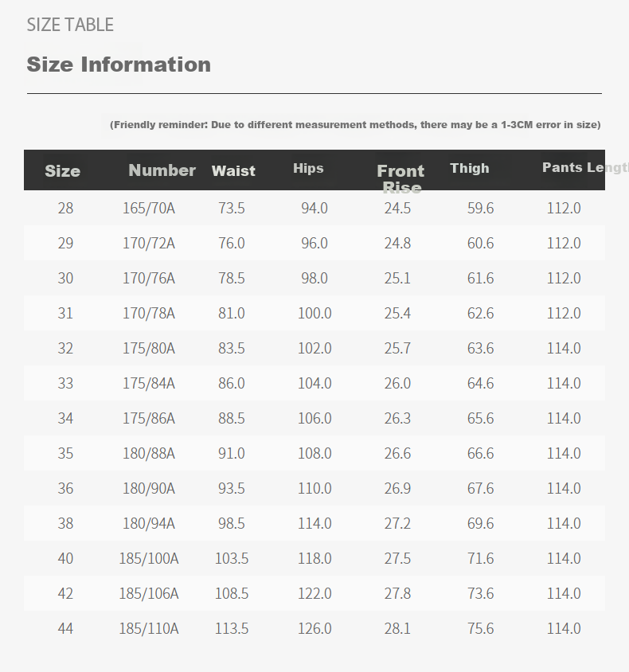
Task: Click the Number column header
Action: click(162, 170)
